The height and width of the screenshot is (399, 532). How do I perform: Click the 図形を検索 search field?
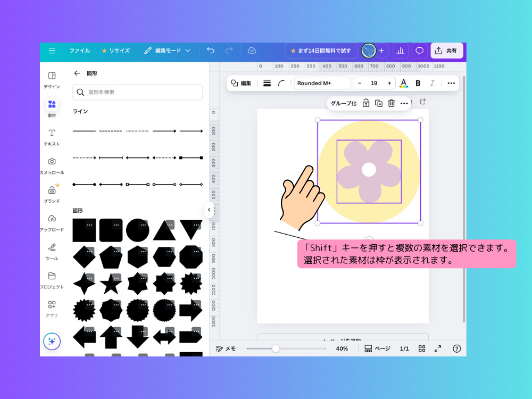pyautogui.click(x=137, y=92)
